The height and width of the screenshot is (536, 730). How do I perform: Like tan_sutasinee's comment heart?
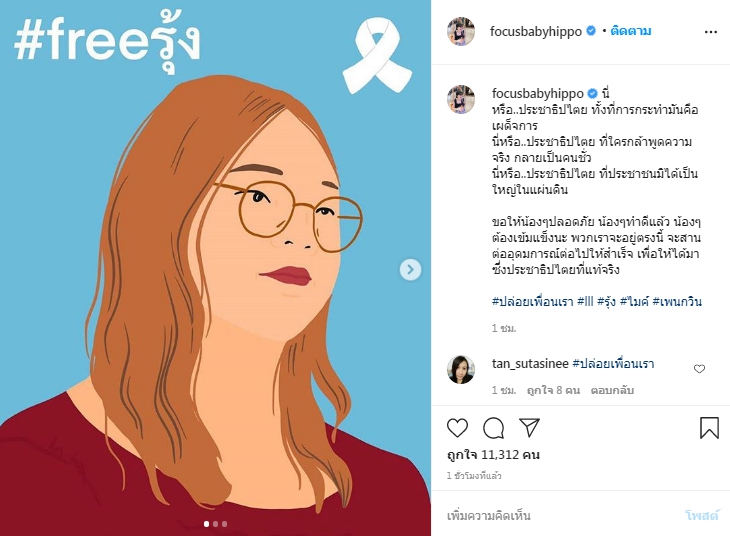pyautogui.click(x=699, y=369)
